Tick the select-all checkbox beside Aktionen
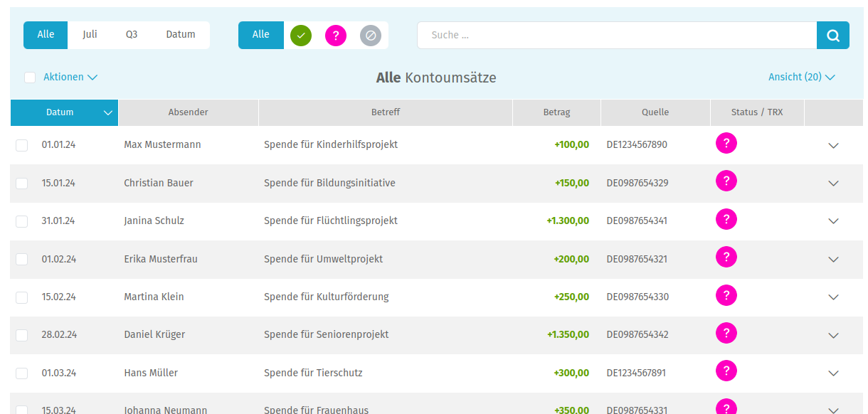 point(30,78)
